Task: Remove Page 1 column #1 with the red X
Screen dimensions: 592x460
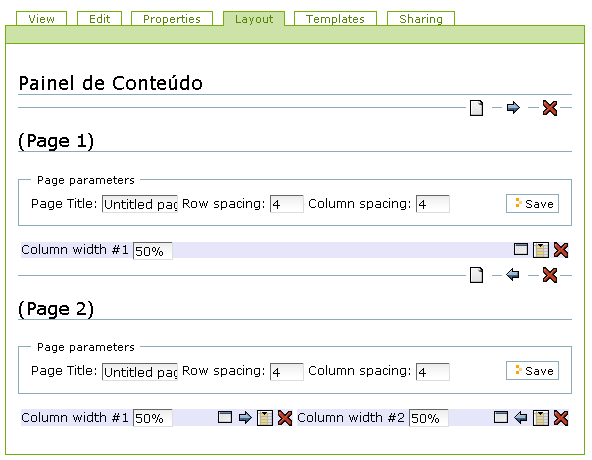Action: tap(561, 250)
